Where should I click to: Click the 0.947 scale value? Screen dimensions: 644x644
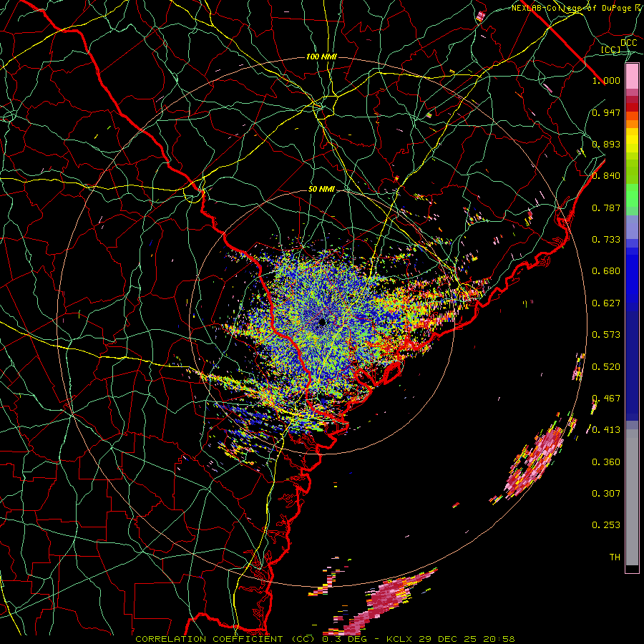(x=606, y=112)
